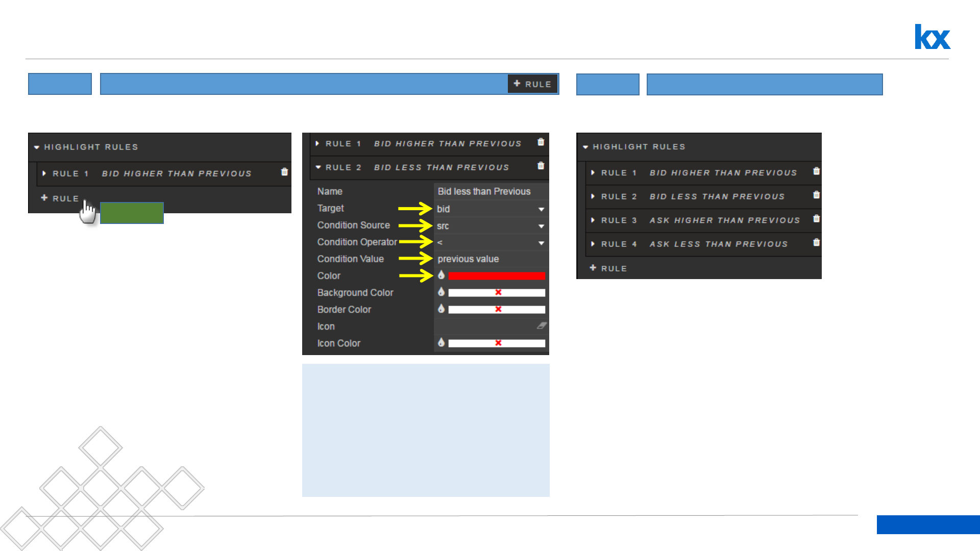Viewport: 980px width, 551px height.
Task: Click trash icon for Rule 3 Ask Higher
Action: pyautogui.click(x=816, y=219)
